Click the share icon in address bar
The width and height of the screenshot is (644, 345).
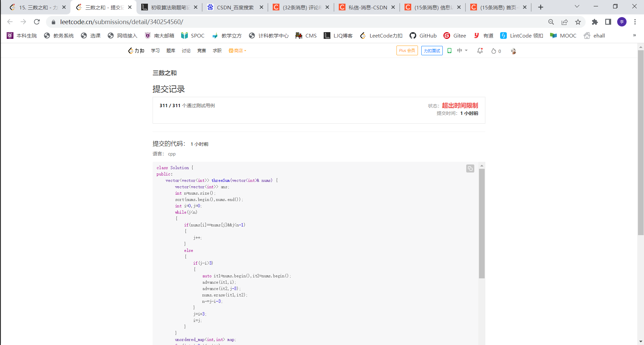(565, 22)
